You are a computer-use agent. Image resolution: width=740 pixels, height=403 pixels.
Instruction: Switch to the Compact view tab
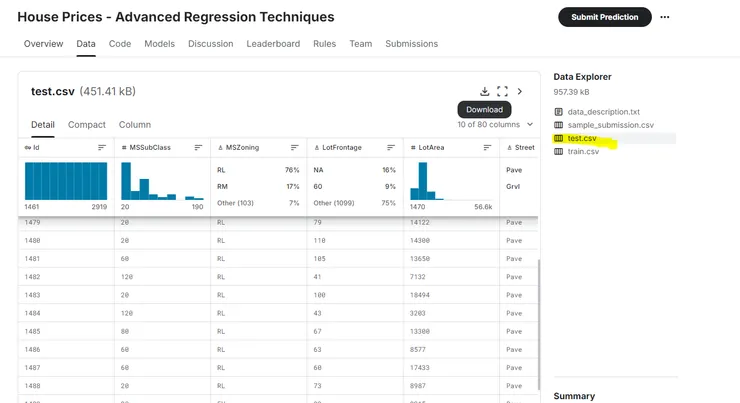tap(87, 125)
